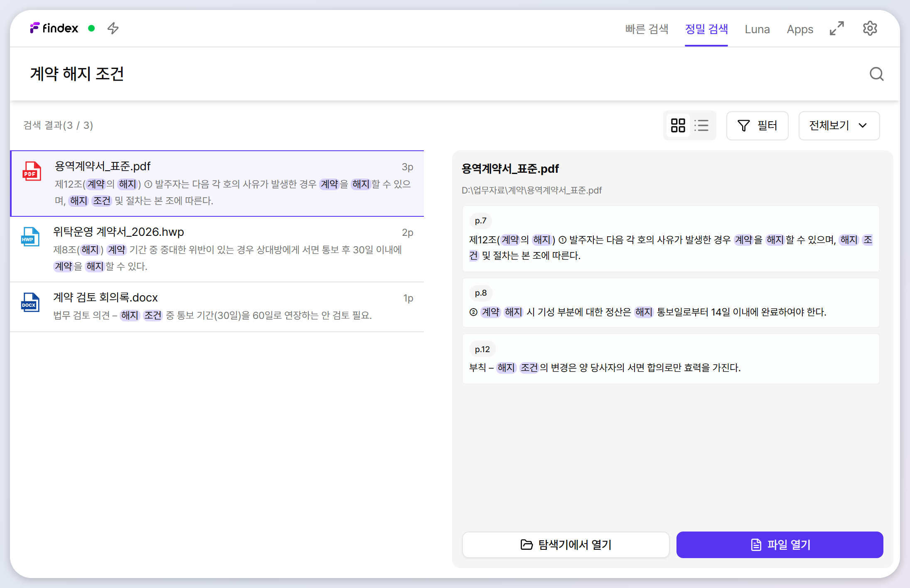Open the p.12 preview snippet
Viewport: 910px width, 588px height.
pos(671,359)
